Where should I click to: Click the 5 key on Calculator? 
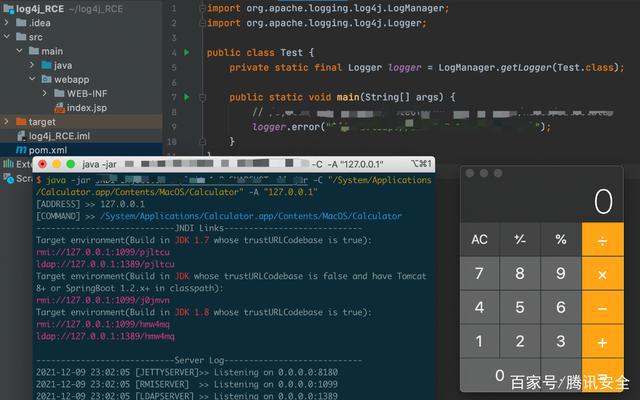(x=520, y=307)
